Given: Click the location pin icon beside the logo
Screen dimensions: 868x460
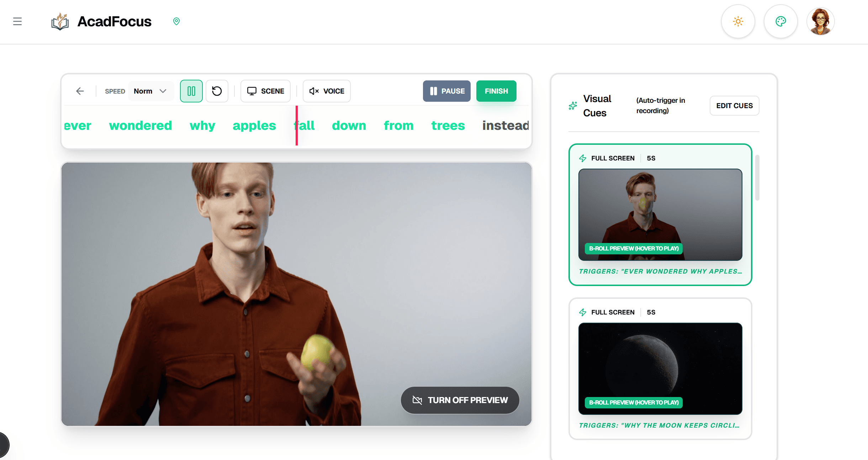Looking at the screenshot, I should click(x=176, y=21).
